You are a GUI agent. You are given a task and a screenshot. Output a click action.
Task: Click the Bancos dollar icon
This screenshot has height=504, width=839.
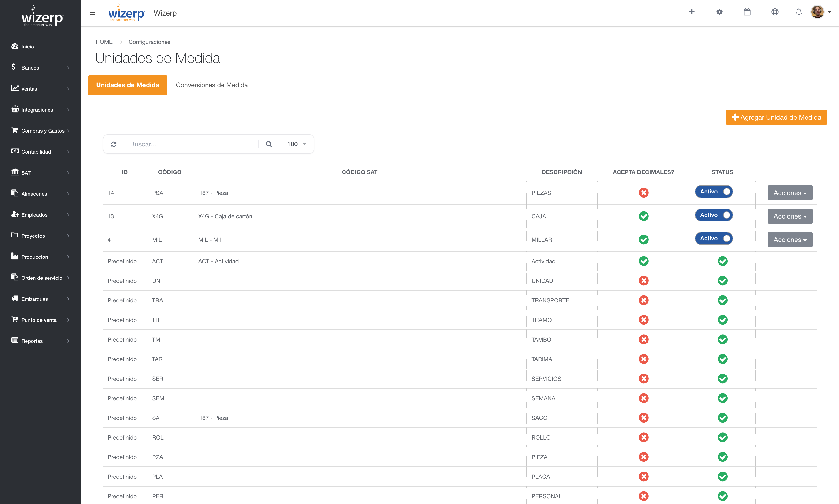tap(14, 67)
